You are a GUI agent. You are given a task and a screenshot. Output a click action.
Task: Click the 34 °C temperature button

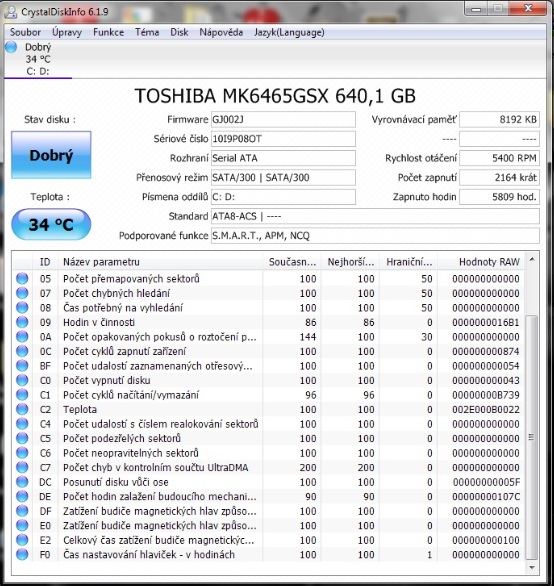pyautogui.click(x=51, y=224)
